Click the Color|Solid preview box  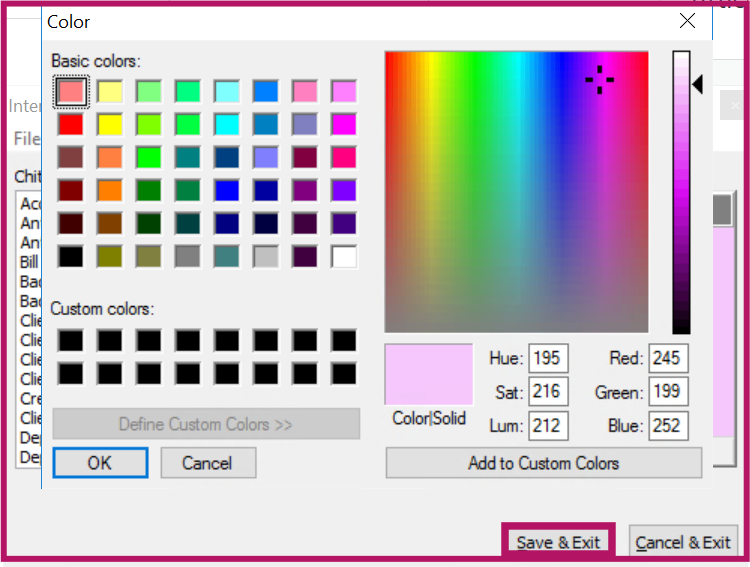(x=429, y=374)
